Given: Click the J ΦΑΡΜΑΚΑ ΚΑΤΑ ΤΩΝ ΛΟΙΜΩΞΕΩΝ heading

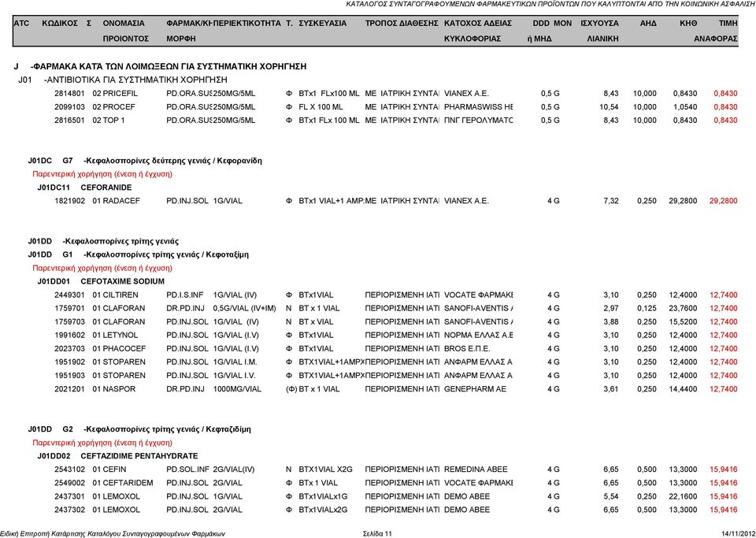Looking at the screenshot, I should (x=160, y=66).
